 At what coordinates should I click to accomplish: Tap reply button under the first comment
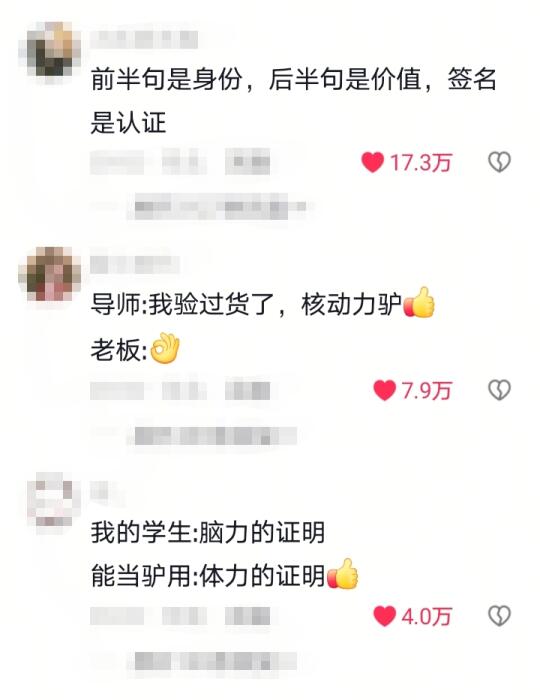(x=248, y=161)
